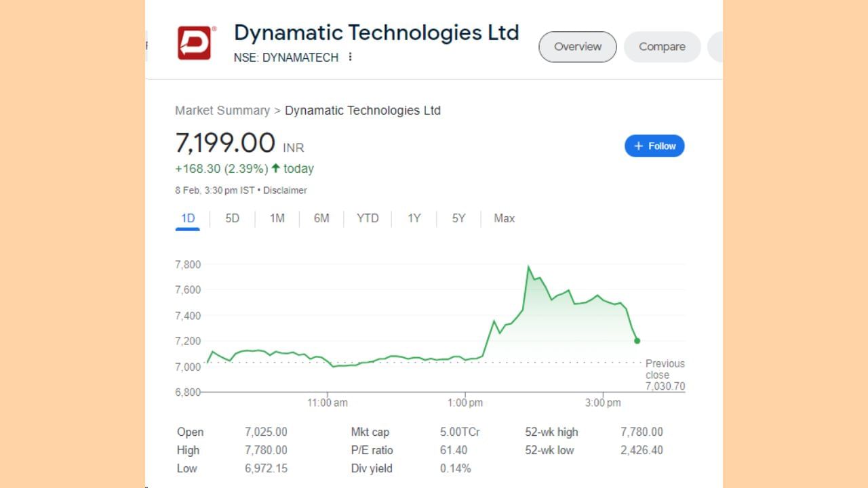Click the High value 7,780.00 beside Open column
Viewport: 868px width, 488px height.
coord(266,450)
